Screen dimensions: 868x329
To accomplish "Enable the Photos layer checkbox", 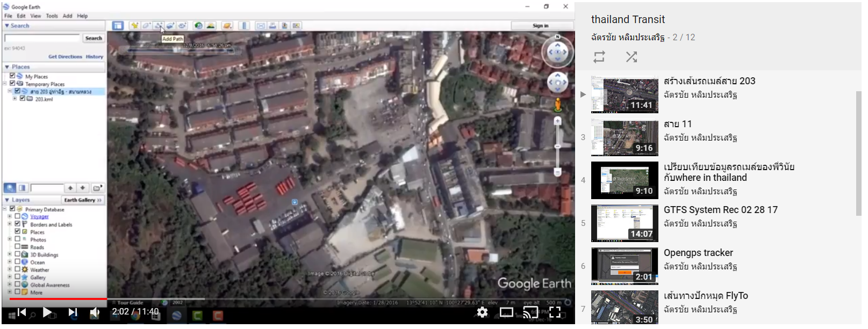I will point(17,238).
